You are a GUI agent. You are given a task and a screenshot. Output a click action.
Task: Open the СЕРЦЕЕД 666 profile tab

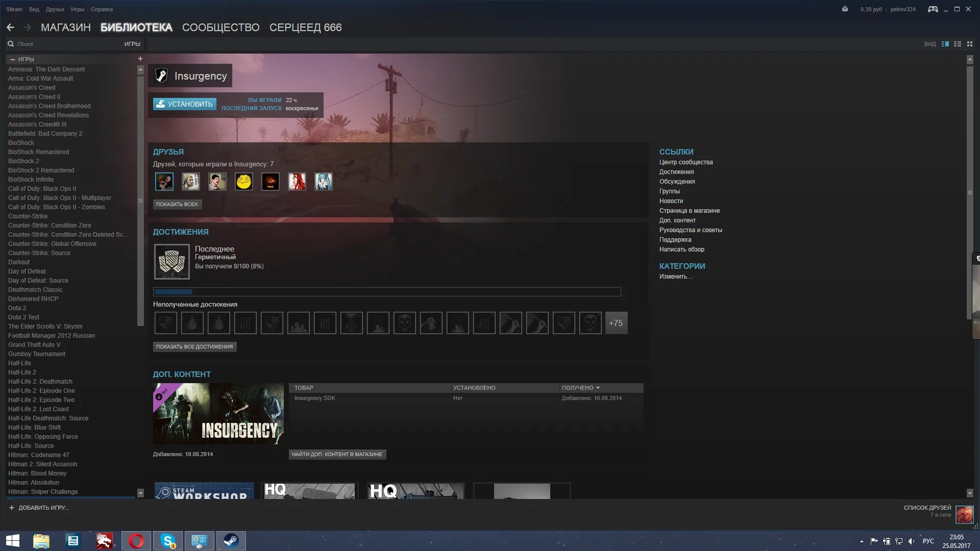(306, 28)
